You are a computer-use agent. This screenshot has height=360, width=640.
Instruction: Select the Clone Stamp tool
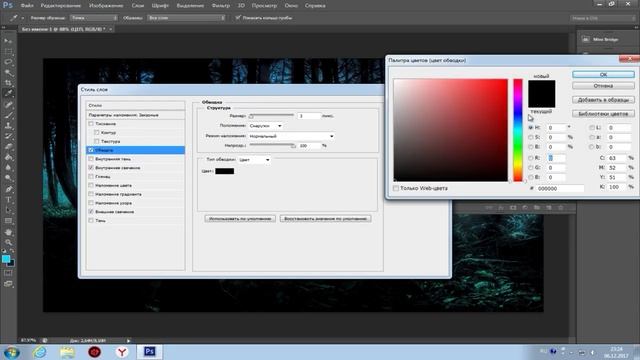8,126
